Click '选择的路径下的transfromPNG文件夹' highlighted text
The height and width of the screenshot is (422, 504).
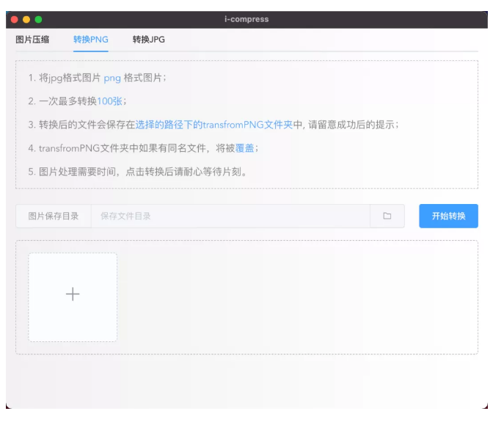214,125
